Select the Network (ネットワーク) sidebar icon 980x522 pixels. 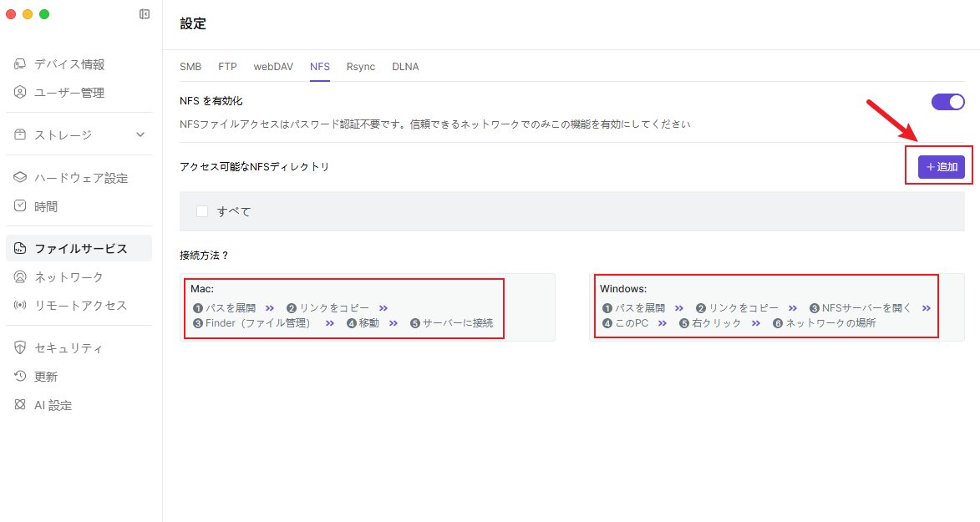pos(21,277)
